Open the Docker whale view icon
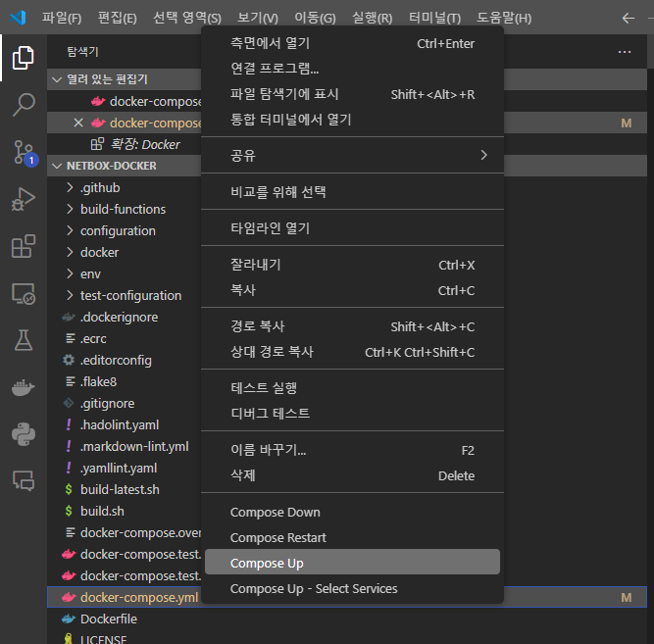654x644 pixels. 24,387
